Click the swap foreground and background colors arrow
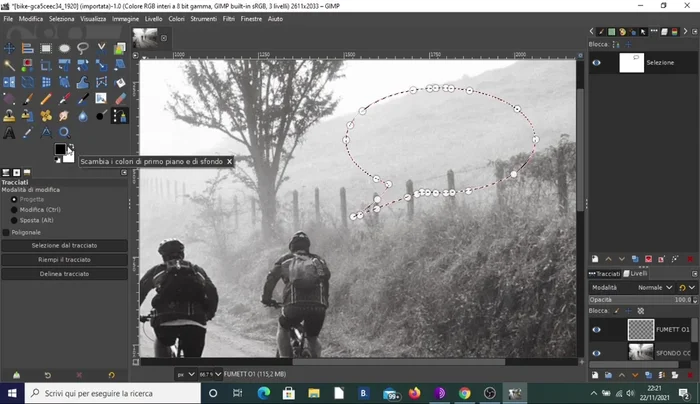The image size is (700, 404). [x=70, y=146]
